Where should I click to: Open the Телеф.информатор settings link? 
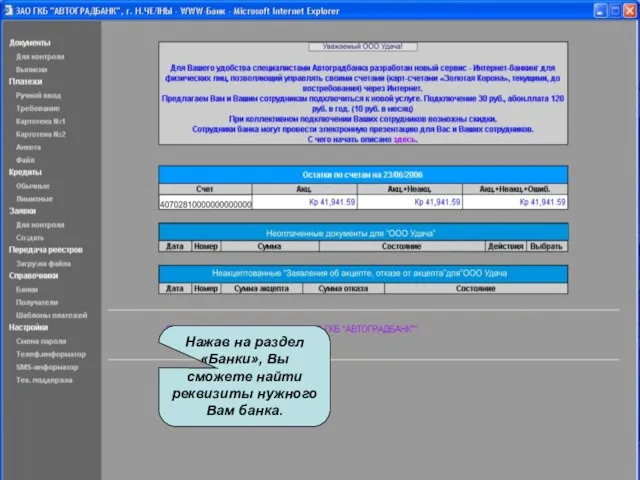[x=51, y=354]
